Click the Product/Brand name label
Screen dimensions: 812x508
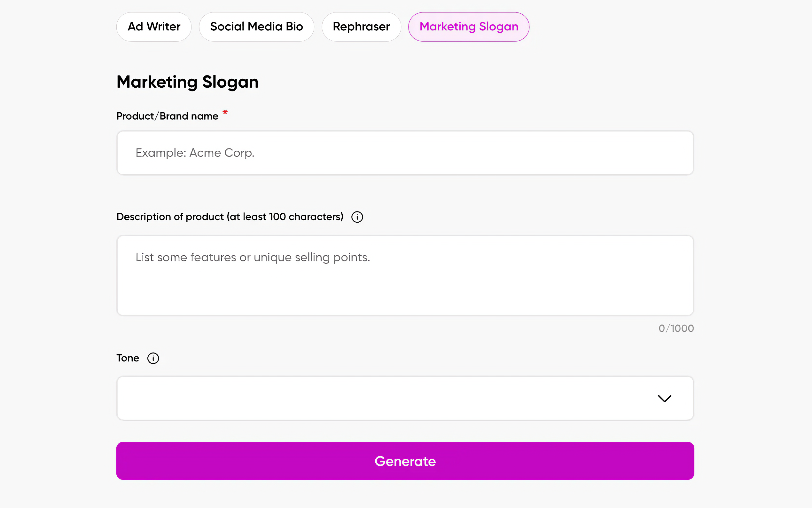pos(167,116)
